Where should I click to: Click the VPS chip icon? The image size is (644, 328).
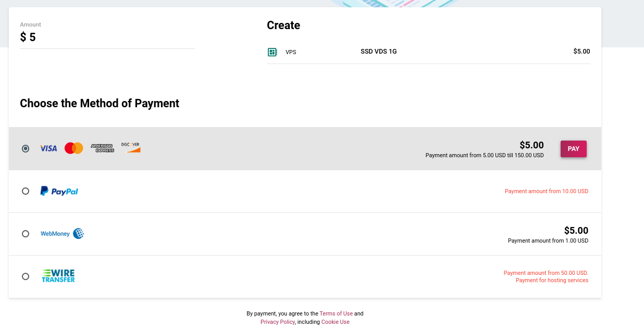click(x=272, y=52)
